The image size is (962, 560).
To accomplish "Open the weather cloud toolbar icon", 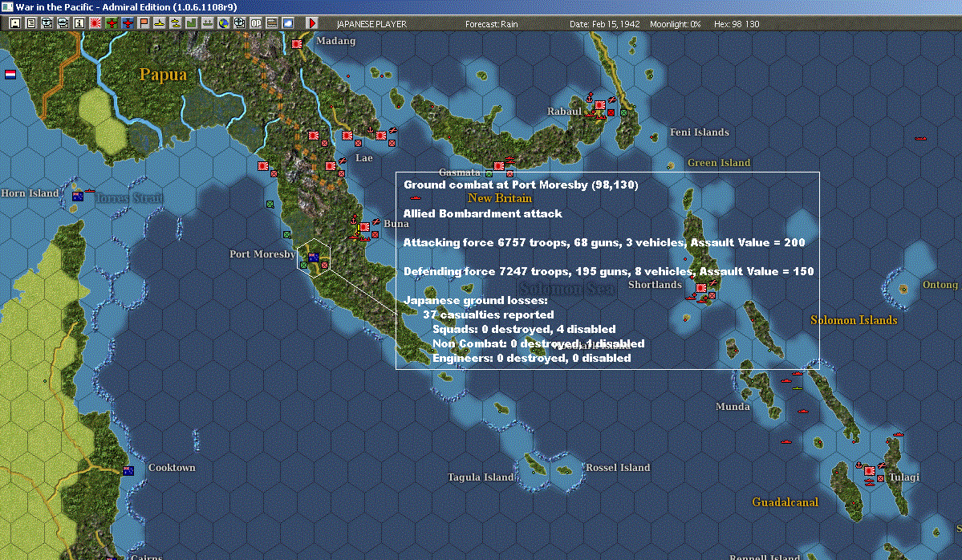I will (288, 23).
